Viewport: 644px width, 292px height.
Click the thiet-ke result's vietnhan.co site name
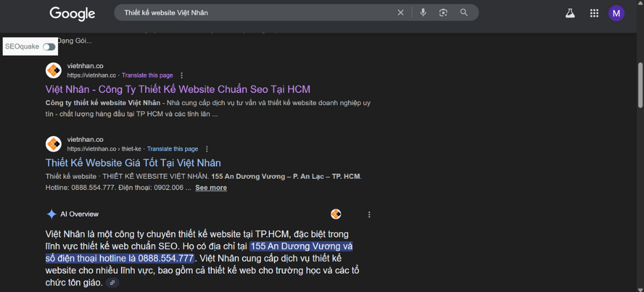point(85,140)
